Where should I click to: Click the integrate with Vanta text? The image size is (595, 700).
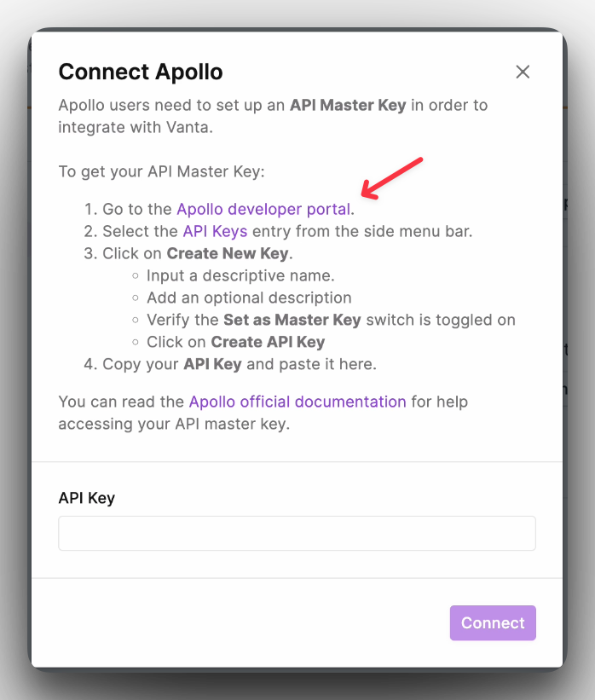(136, 128)
